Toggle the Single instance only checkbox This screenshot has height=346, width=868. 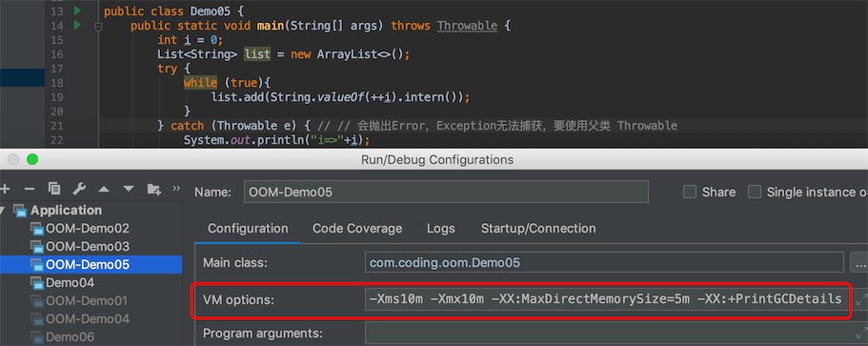click(x=755, y=193)
